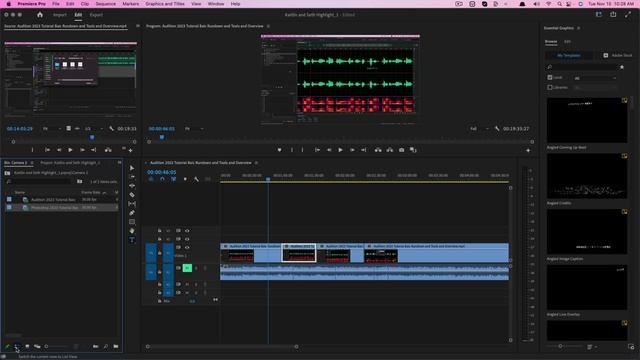Open Essential Graphics panel menu
640x360 pixels.
click(x=579, y=28)
